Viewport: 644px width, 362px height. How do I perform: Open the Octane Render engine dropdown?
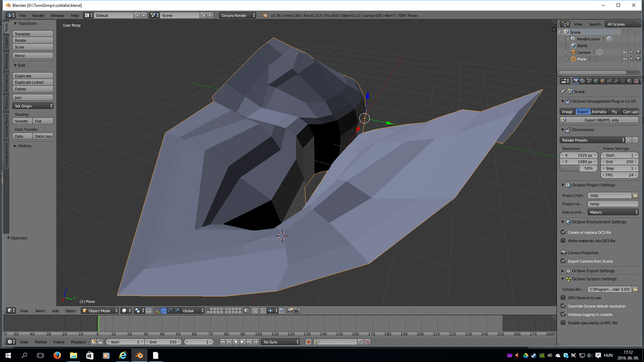(237, 15)
